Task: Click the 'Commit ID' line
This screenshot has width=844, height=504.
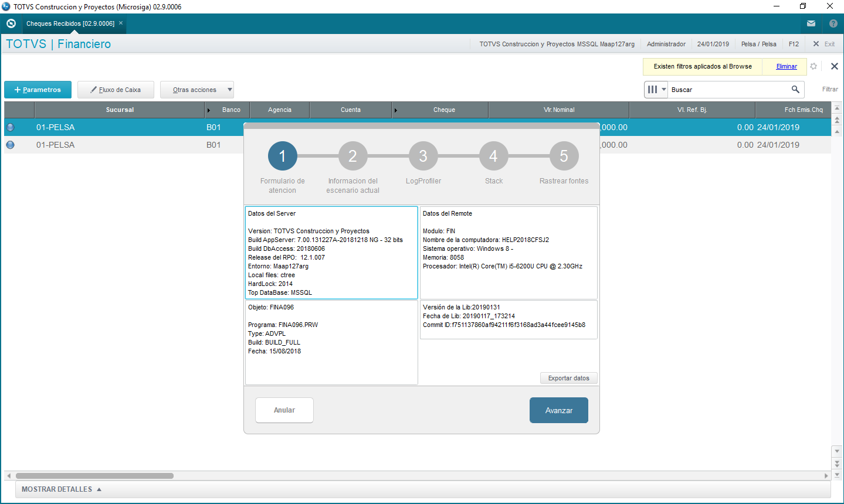Action: pyautogui.click(x=504, y=325)
